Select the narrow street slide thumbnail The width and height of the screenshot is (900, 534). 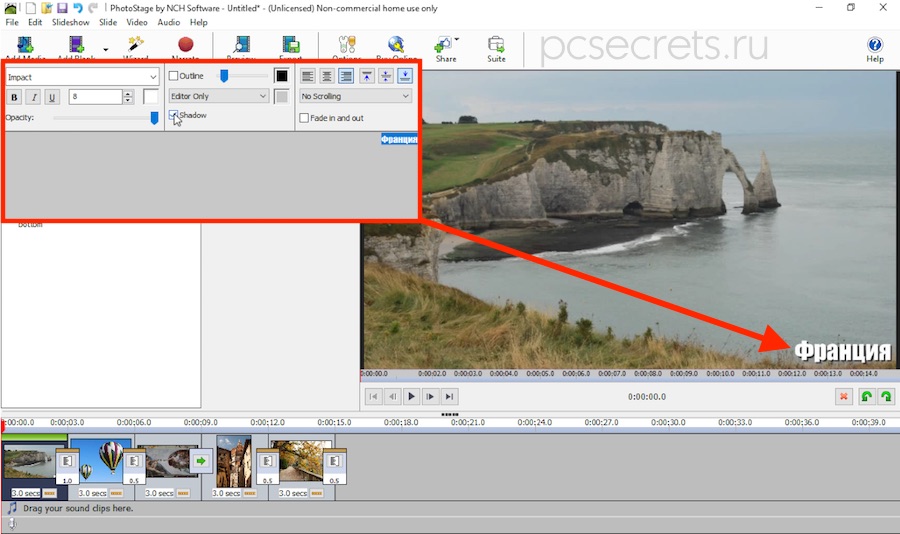click(234, 461)
